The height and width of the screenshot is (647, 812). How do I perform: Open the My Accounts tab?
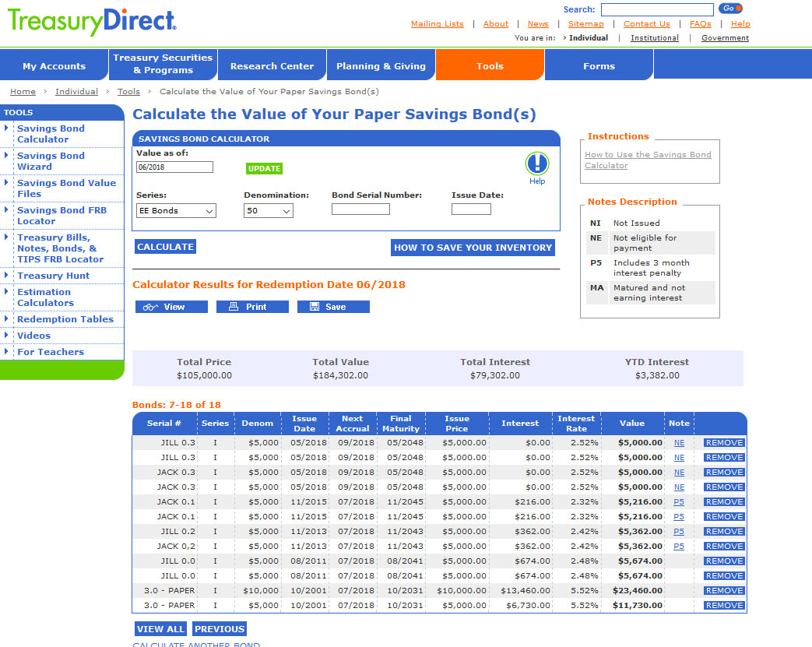pyautogui.click(x=54, y=66)
